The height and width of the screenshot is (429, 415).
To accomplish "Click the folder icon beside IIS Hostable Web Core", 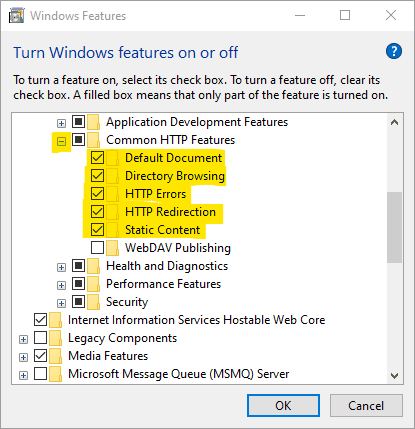I will click(x=55, y=320).
